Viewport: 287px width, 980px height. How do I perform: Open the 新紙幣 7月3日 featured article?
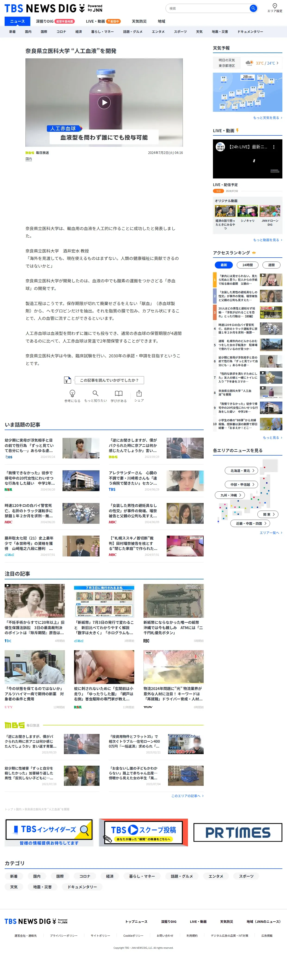[104, 614]
